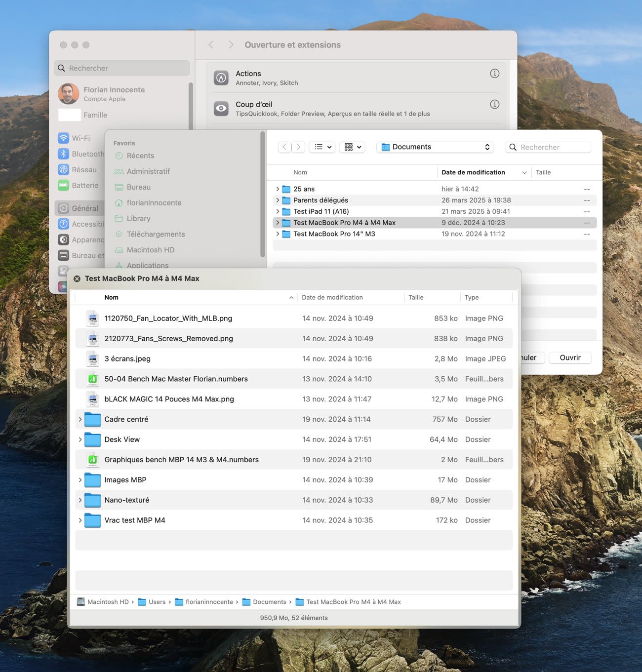Open Bureau et Dock settings icon
642x672 pixels.
point(63,256)
